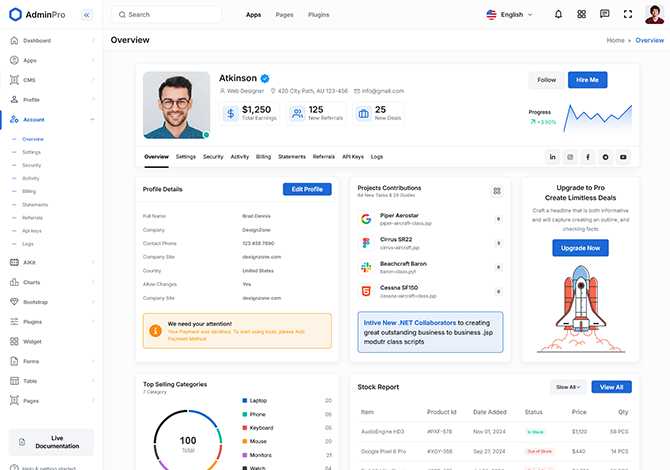Click the Edit Profile button
The image size is (670, 470).
(x=307, y=189)
